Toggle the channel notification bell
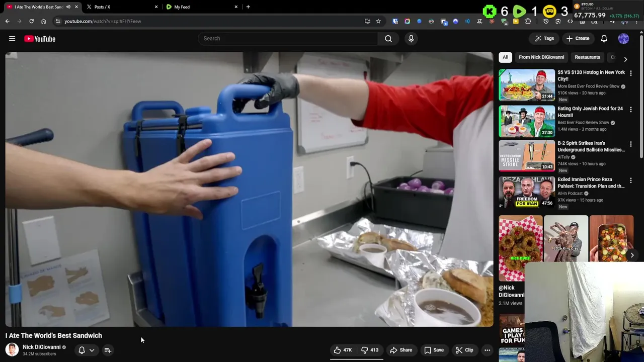This screenshot has width=644, height=362. 82,350
